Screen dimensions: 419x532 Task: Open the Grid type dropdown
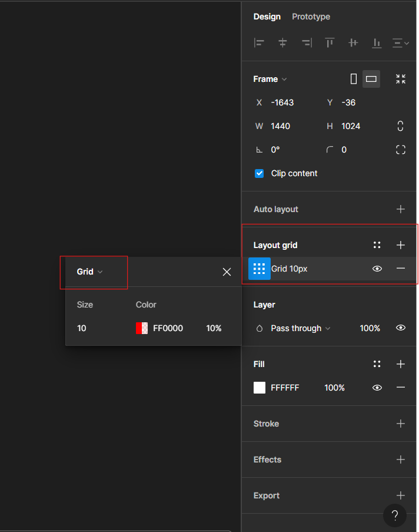tap(90, 272)
